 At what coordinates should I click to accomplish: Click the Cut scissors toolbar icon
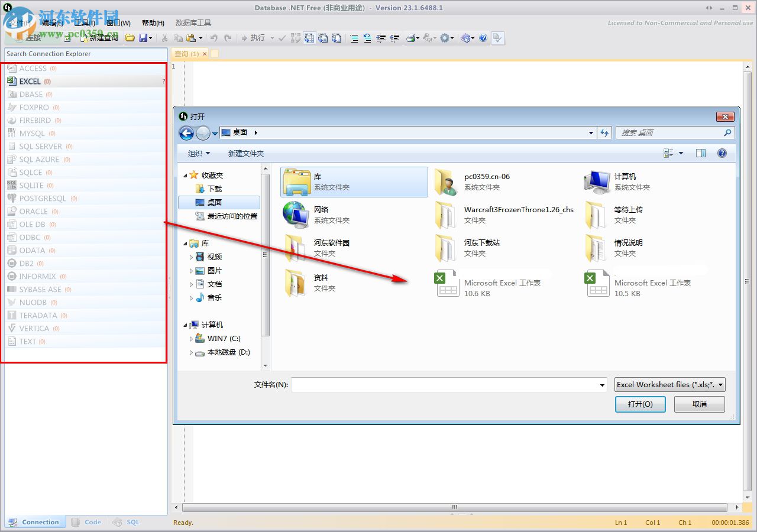[x=164, y=38]
